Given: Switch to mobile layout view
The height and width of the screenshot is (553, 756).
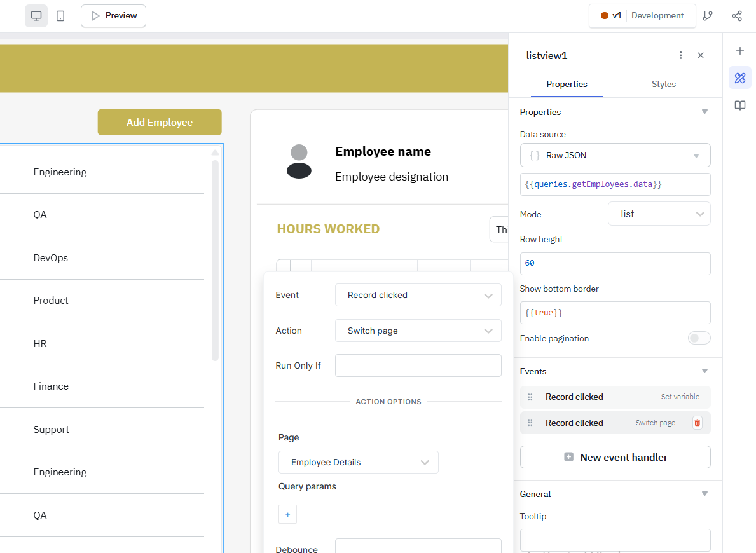Looking at the screenshot, I should click(60, 15).
